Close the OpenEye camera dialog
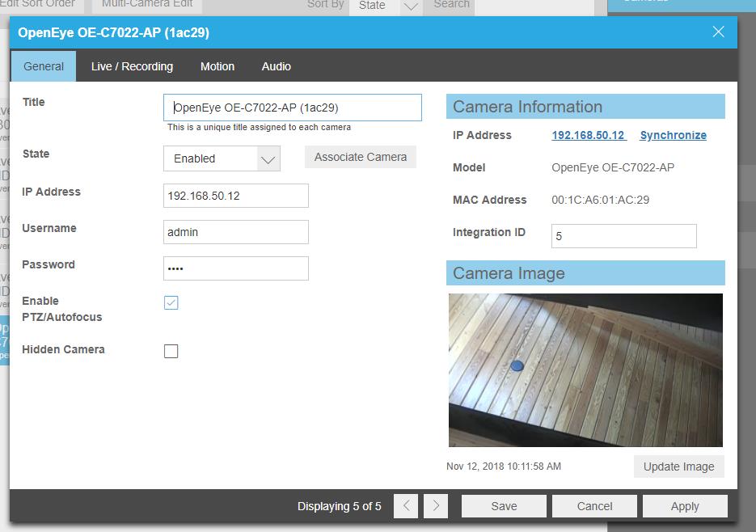The width and height of the screenshot is (756, 532). coord(718,32)
